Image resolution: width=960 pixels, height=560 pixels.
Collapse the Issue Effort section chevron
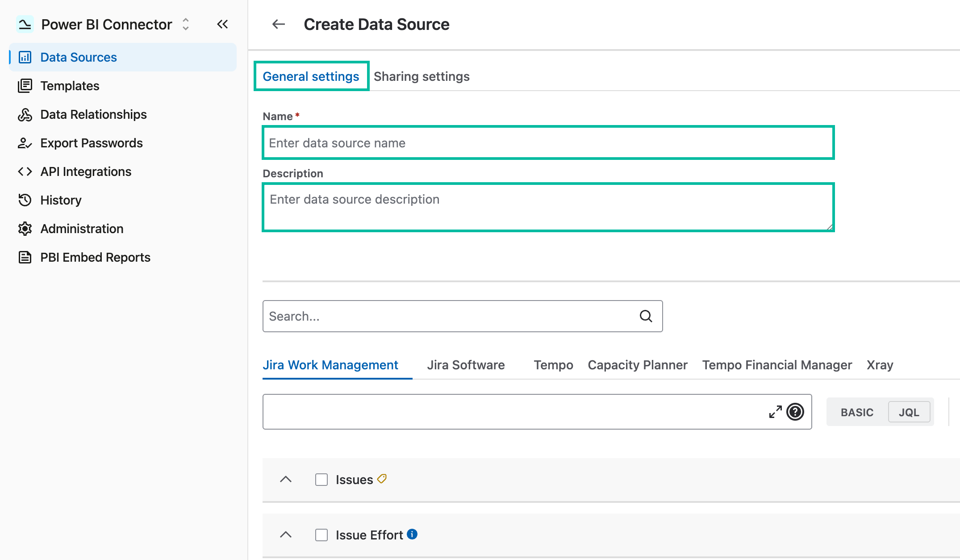pos(286,535)
